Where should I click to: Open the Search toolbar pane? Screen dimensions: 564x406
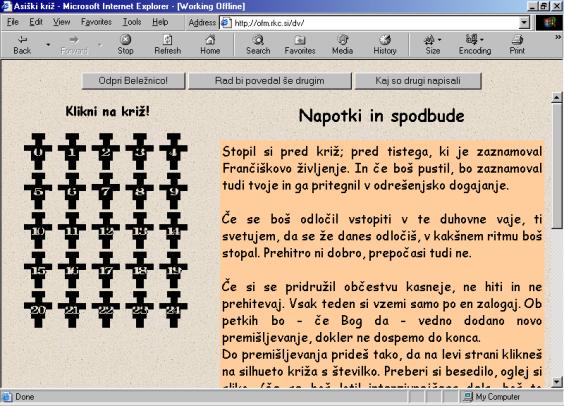point(258,45)
